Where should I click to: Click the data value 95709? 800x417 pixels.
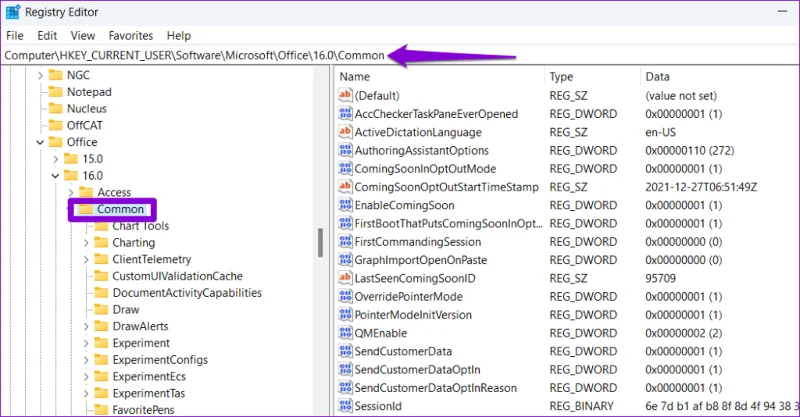[660, 278]
